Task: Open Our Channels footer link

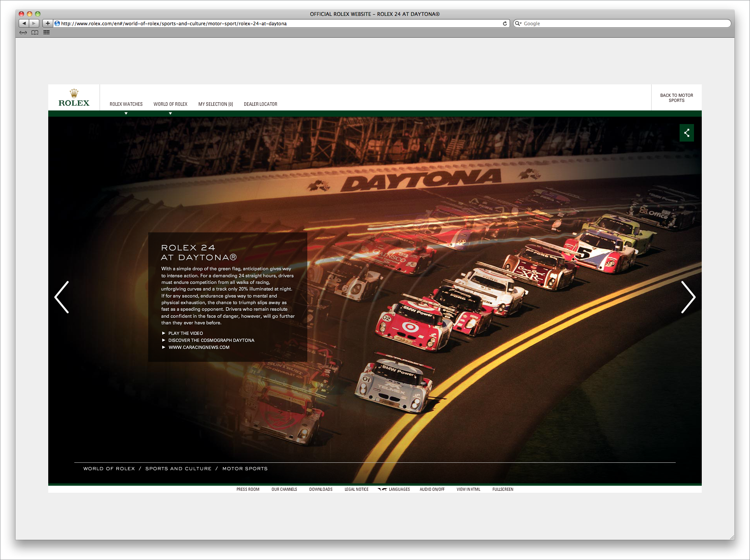Action: (x=284, y=490)
